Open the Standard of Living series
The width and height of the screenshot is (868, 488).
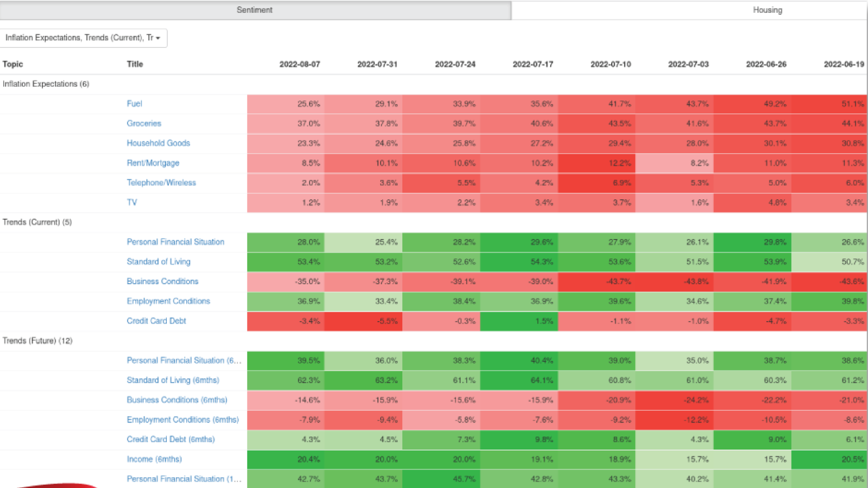158,262
